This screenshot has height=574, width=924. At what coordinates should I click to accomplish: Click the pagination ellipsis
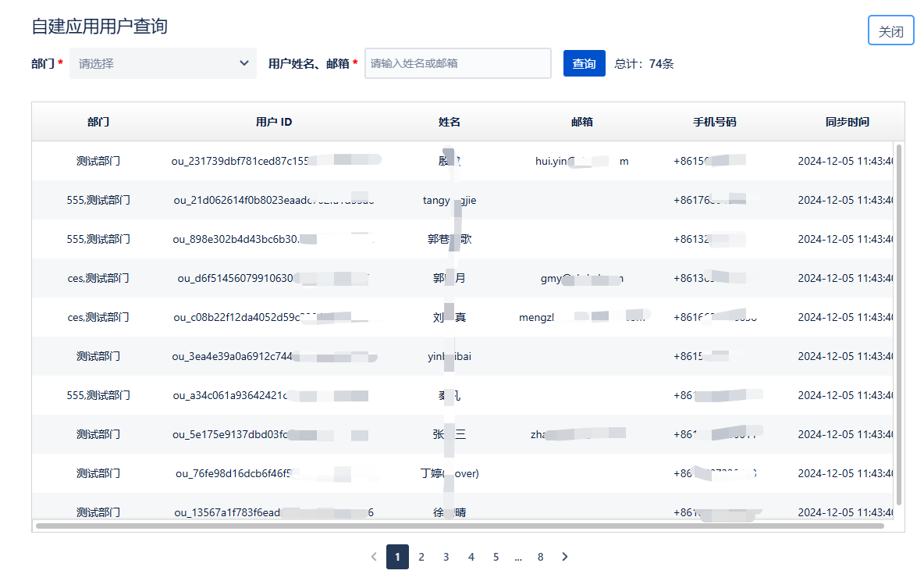pos(518,557)
